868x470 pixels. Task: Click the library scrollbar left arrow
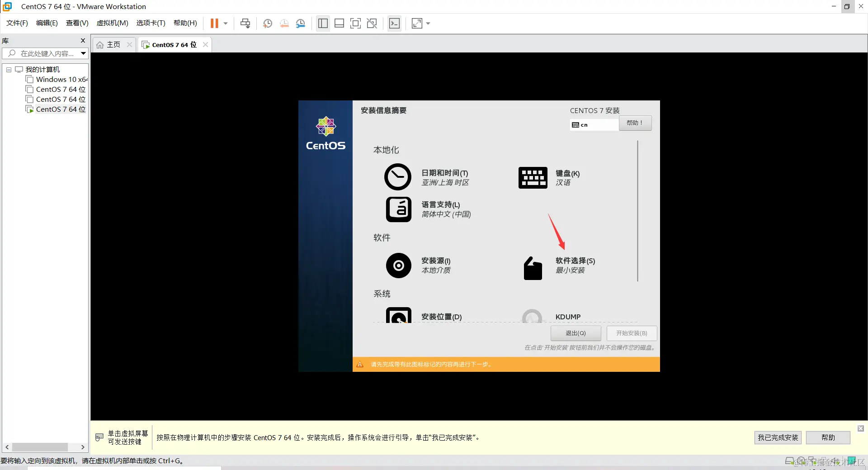[x=7, y=447]
